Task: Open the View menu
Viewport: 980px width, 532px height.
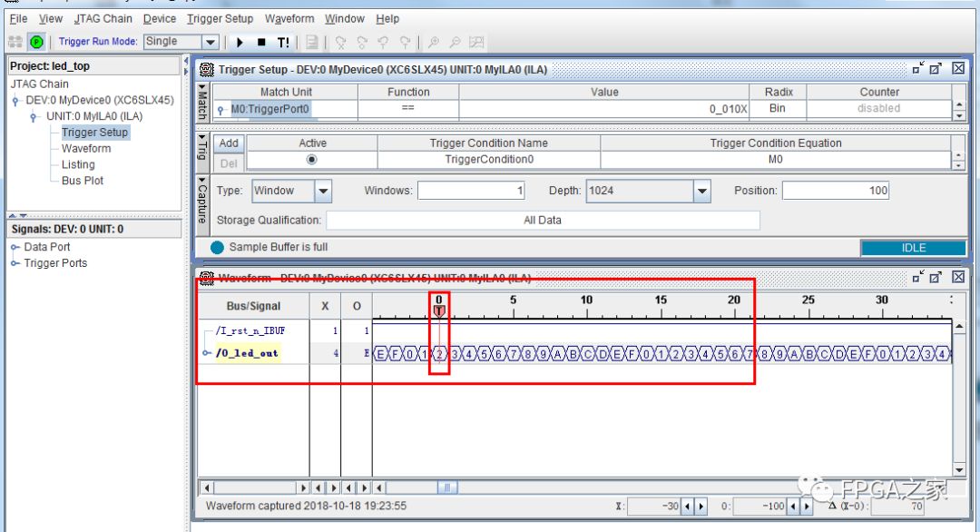Action: click(51, 19)
